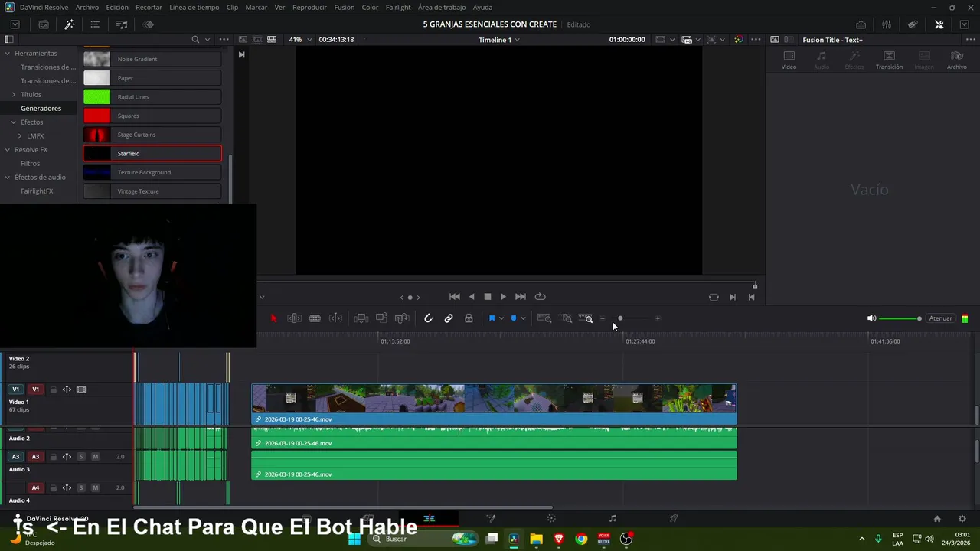Open the Edit Index list icon
This screenshot has width=980, height=551.
click(x=95, y=24)
